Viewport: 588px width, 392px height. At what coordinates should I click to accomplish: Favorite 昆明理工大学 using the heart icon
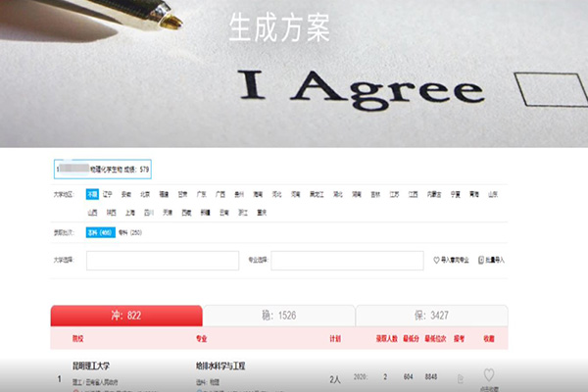pyautogui.click(x=489, y=374)
